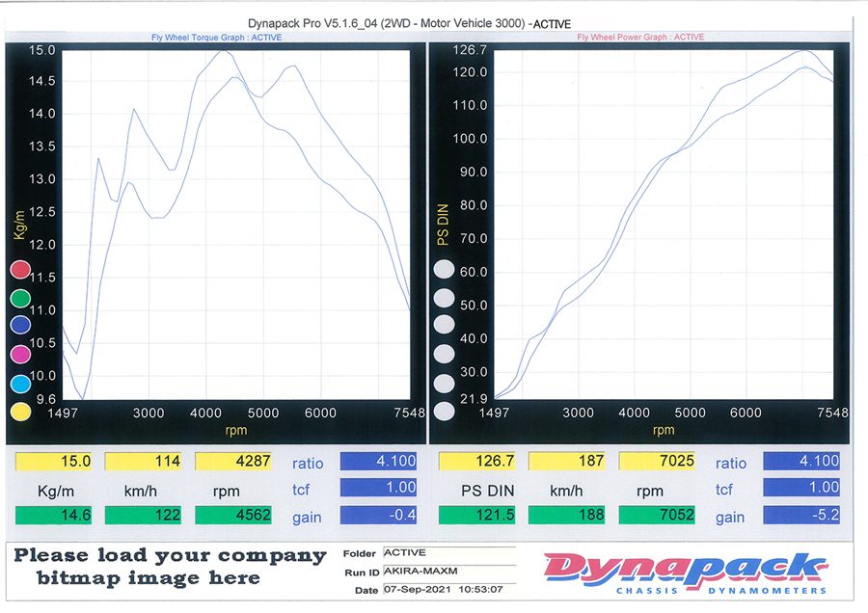Image resolution: width=868 pixels, height=613 pixels.
Task: Click the Kg/m unit label below torque values
Action: (55, 492)
